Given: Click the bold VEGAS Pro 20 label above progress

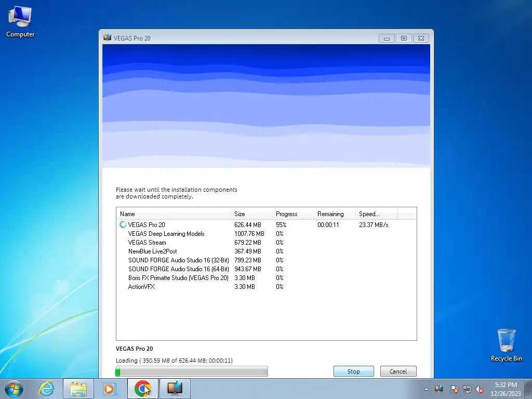Looking at the screenshot, I should [135, 349].
